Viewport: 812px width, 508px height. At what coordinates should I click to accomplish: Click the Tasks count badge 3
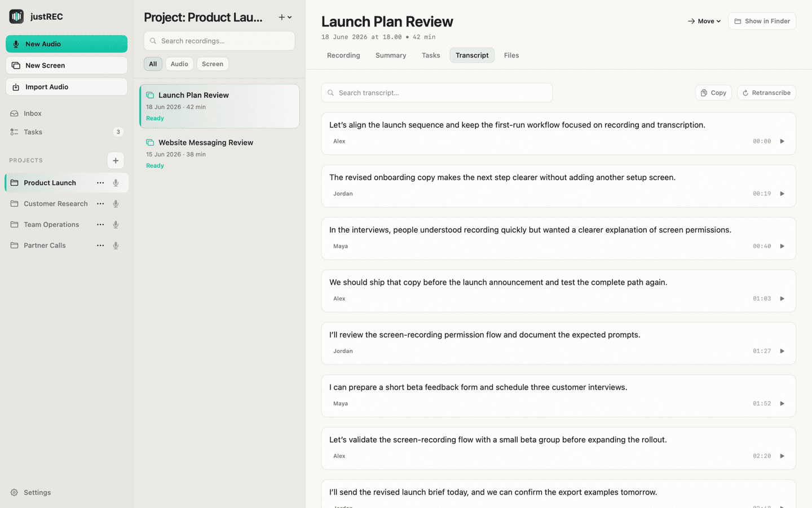(x=118, y=132)
